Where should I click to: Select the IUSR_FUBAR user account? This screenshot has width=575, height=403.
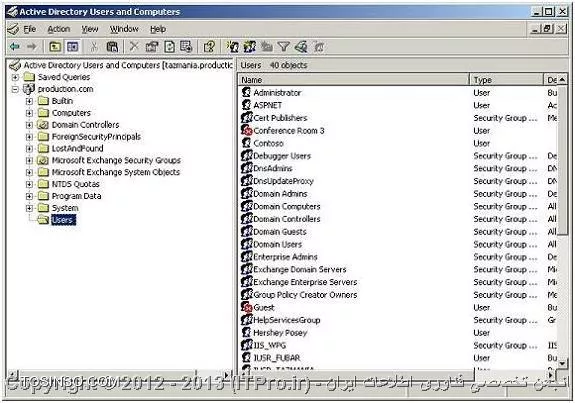tap(277, 358)
